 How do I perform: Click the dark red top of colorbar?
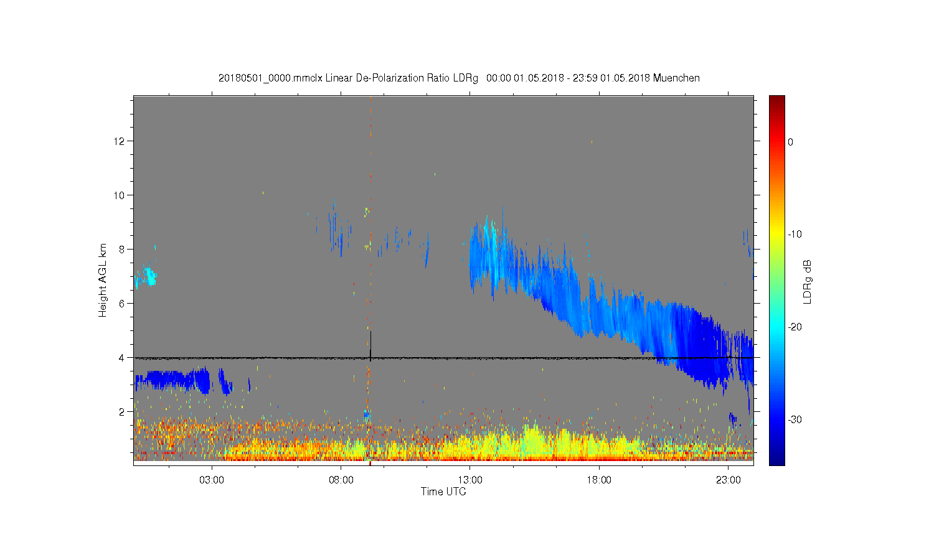point(777,100)
